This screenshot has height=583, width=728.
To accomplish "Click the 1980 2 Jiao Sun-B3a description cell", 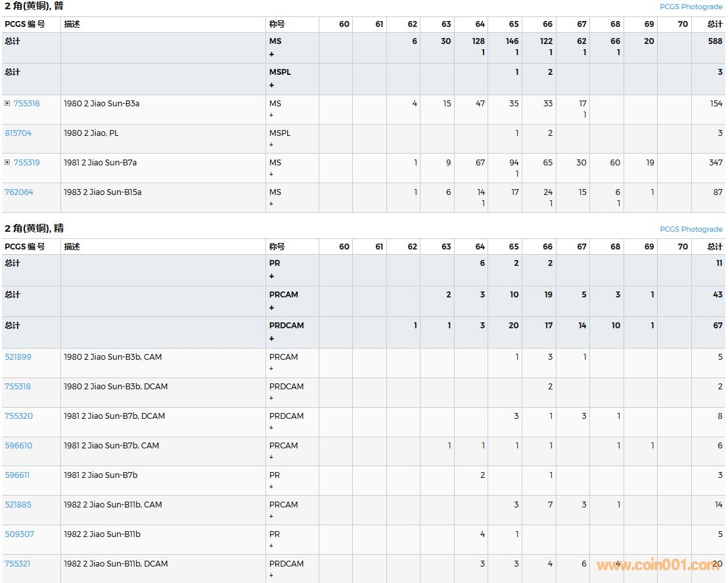I will coord(101,103).
